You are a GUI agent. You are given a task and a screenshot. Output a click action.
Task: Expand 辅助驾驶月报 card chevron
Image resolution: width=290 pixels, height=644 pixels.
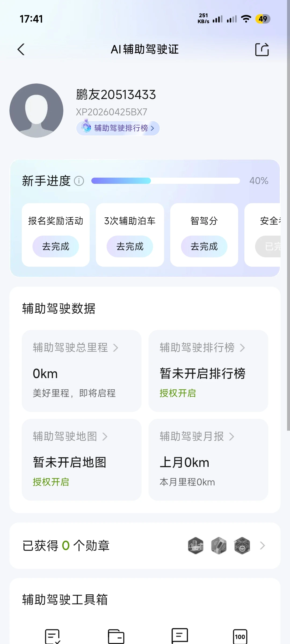click(232, 437)
